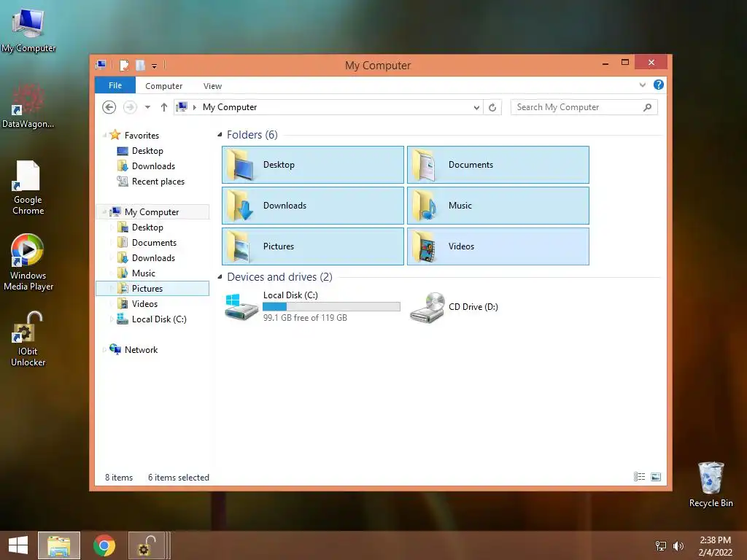Select Downloads under Favorites
Screen dimensions: 747x560
tap(153, 166)
